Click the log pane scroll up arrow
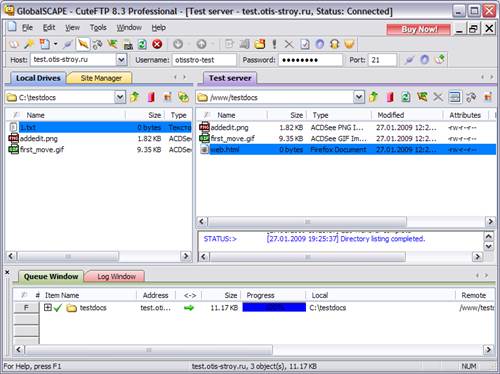The height and width of the screenshot is (374, 500). click(488, 236)
